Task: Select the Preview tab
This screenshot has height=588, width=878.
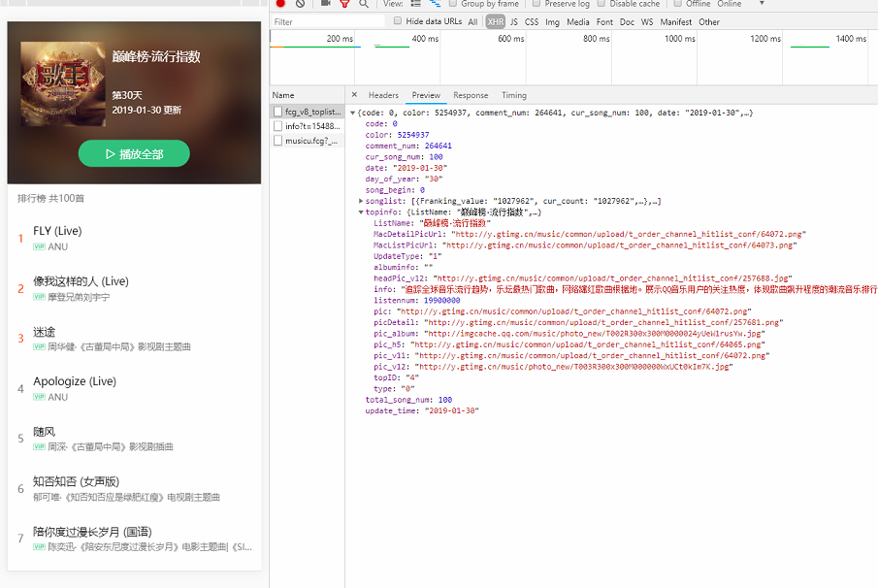Action: (426, 95)
